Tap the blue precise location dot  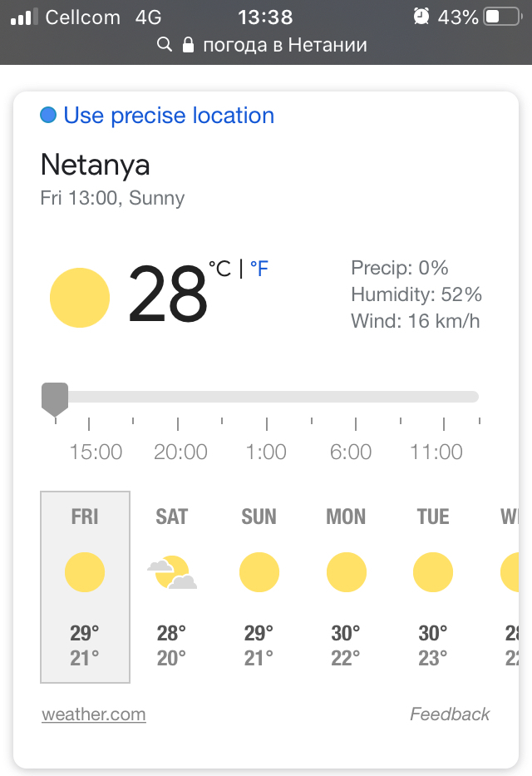pos(48,115)
